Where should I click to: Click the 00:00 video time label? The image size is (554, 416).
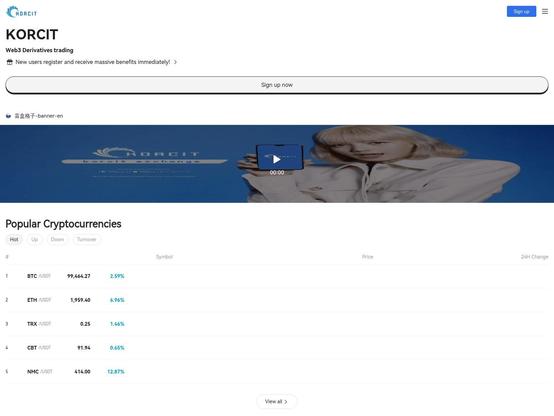point(277,172)
